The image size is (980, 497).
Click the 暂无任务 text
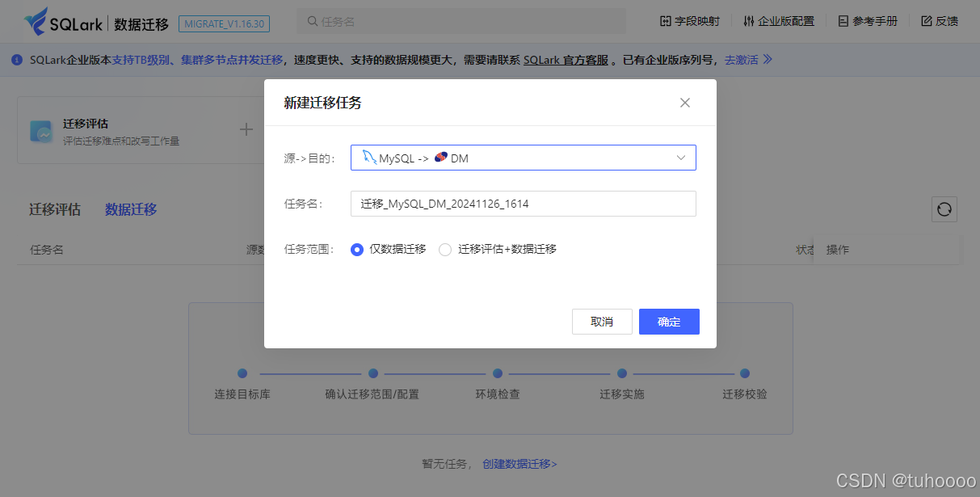(x=445, y=464)
